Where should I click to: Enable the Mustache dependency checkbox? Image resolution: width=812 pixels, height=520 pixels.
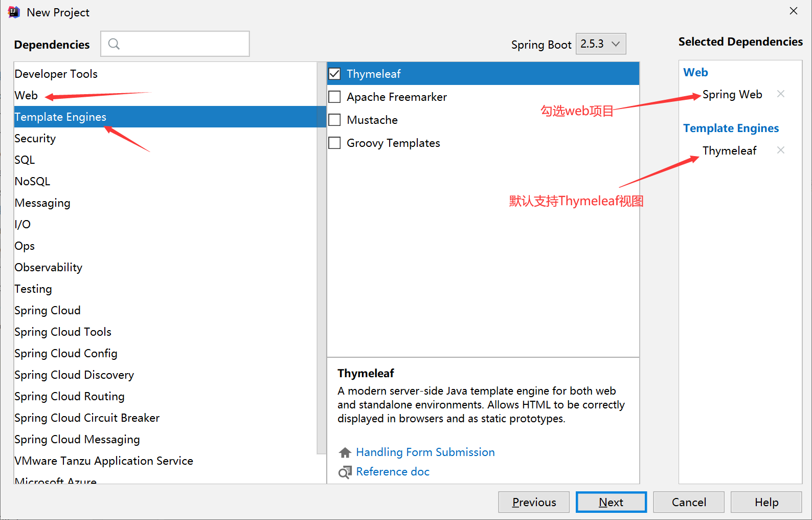coord(334,120)
